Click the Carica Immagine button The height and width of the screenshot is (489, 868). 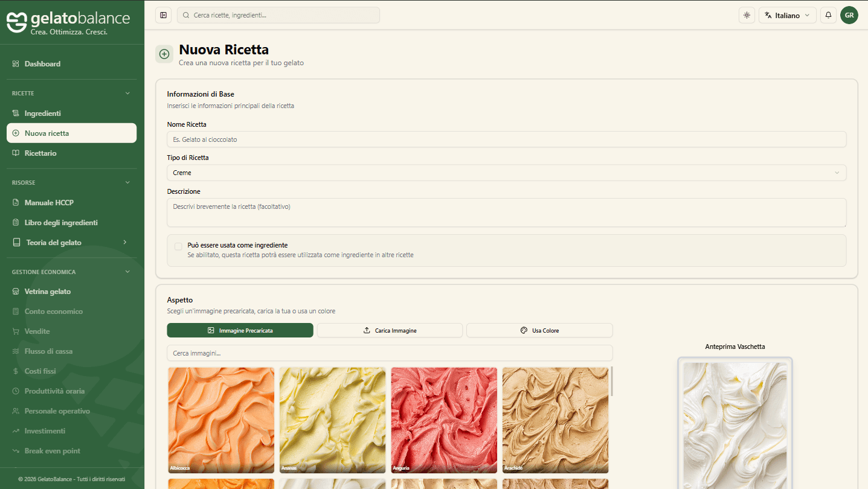coord(390,330)
